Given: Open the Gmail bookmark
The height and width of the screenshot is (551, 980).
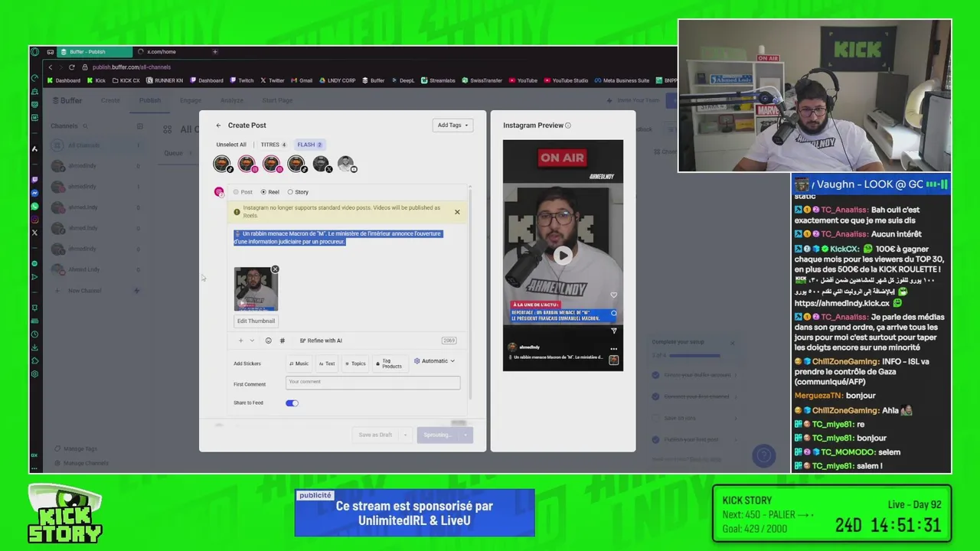Looking at the screenshot, I should pyautogui.click(x=301, y=80).
